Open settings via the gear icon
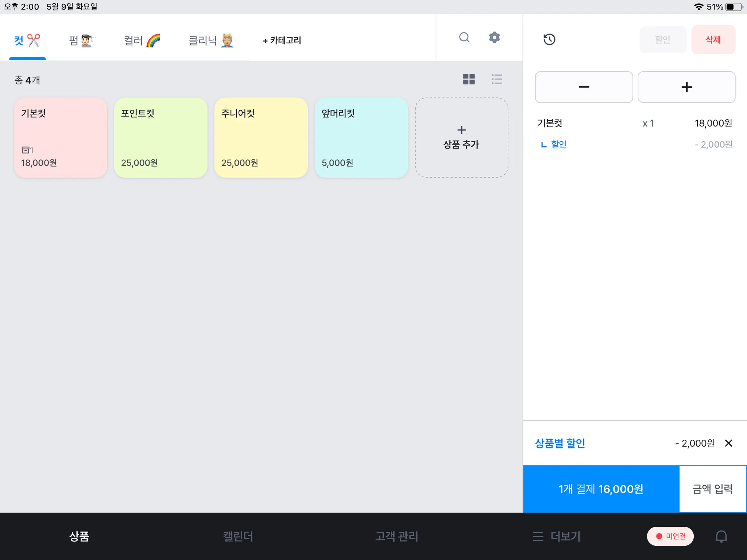Viewport: 747px width, 560px height. pos(494,38)
